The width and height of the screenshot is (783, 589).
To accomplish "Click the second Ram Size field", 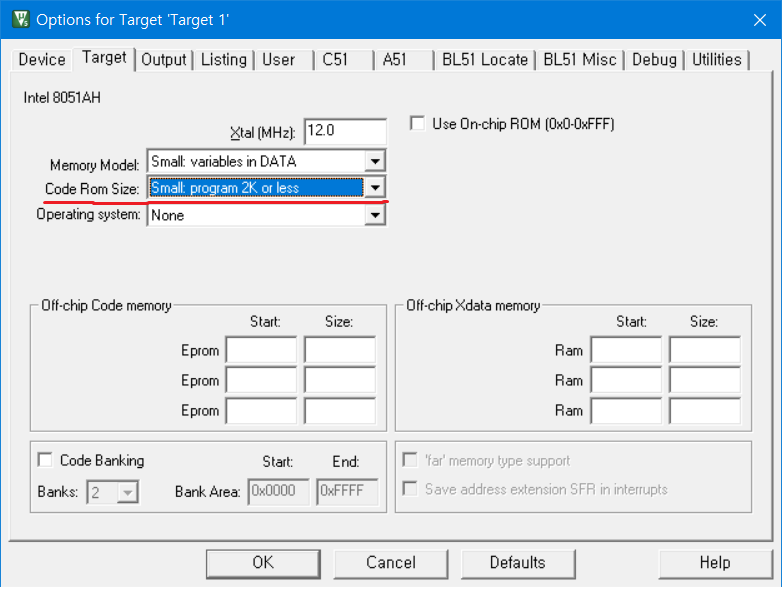I will coord(705,380).
